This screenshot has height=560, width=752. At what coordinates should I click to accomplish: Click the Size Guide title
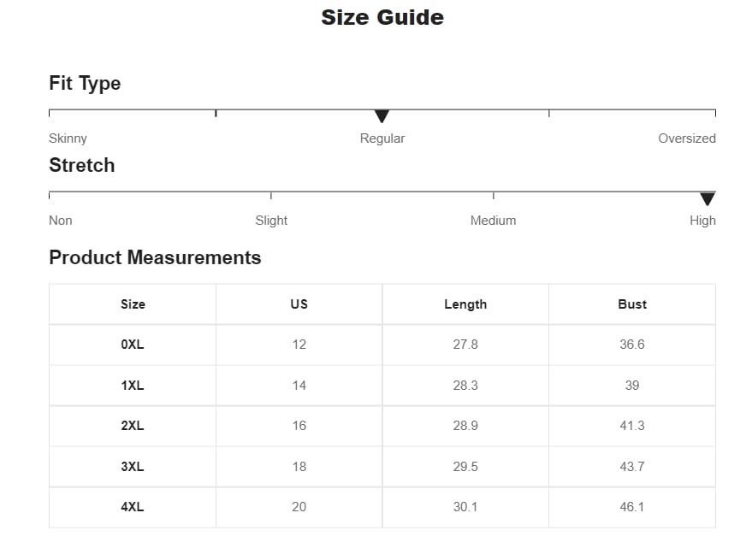[x=382, y=17]
